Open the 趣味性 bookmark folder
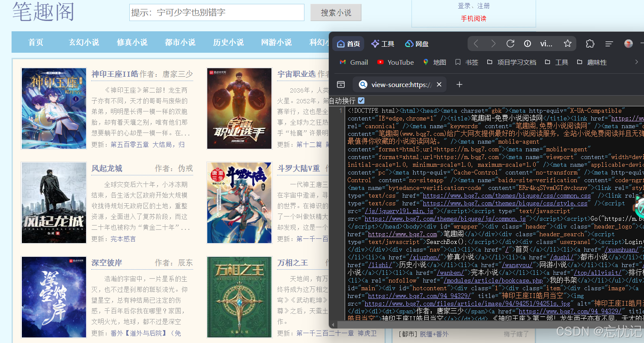This screenshot has width=644, height=343. (592, 62)
